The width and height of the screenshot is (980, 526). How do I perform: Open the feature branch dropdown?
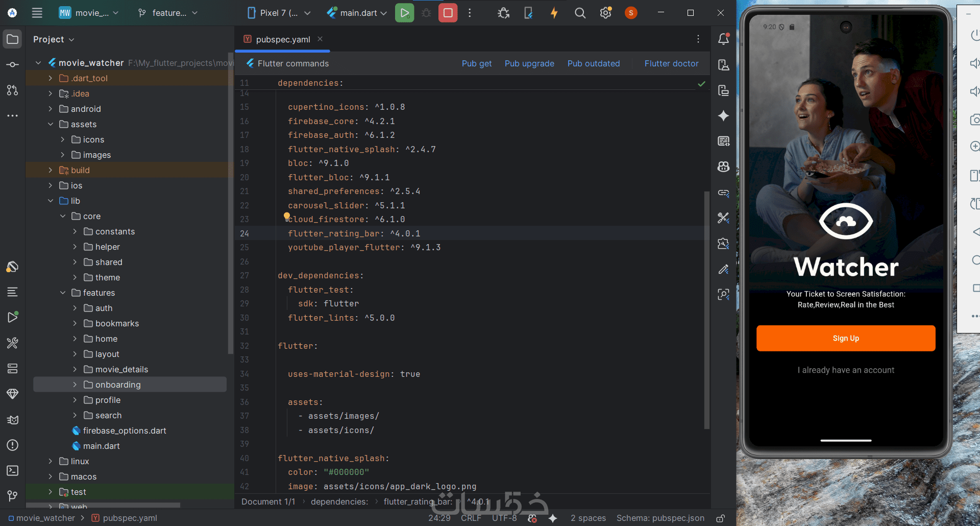pyautogui.click(x=167, y=13)
